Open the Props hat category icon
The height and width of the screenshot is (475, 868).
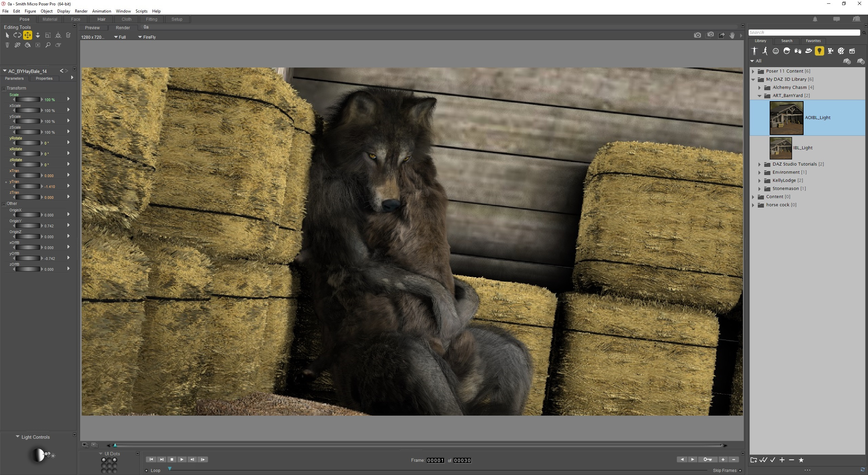[x=808, y=51]
